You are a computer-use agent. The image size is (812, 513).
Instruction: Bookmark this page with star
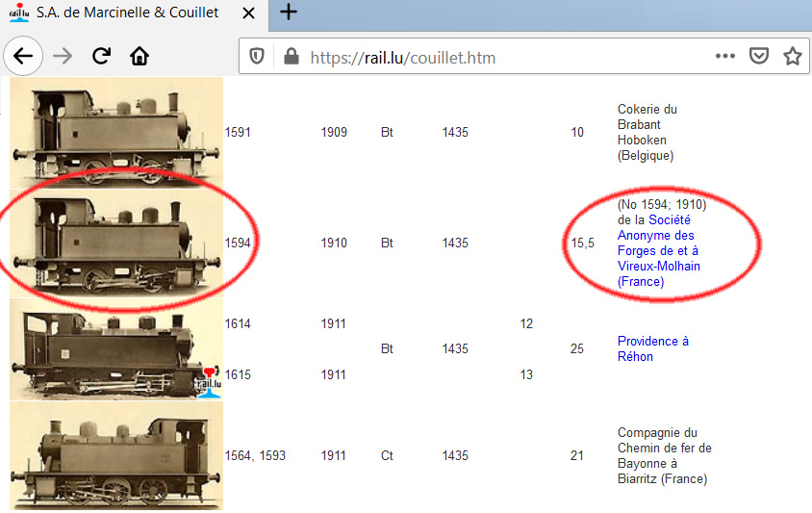(793, 56)
